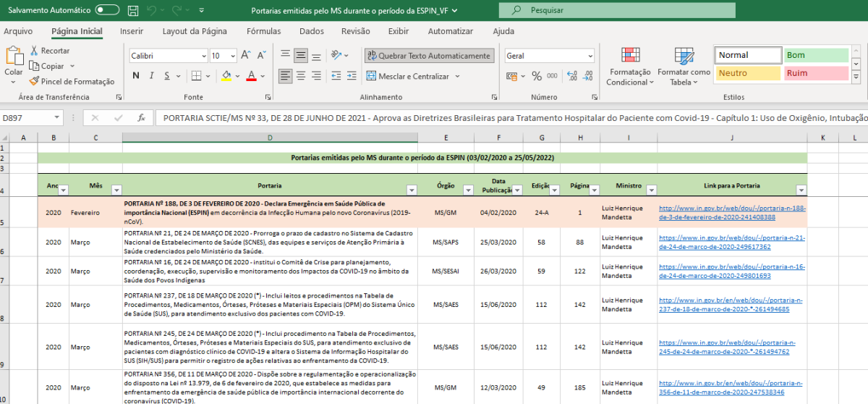This screenshot has height=404, width=868.
Task: Apply percent style to the cell
Action: coord(537,76)
